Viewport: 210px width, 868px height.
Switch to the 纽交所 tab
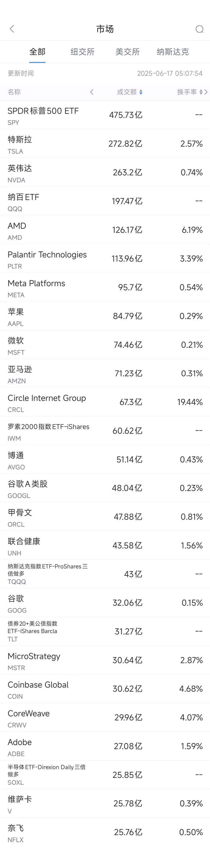[x=82, y=52]
